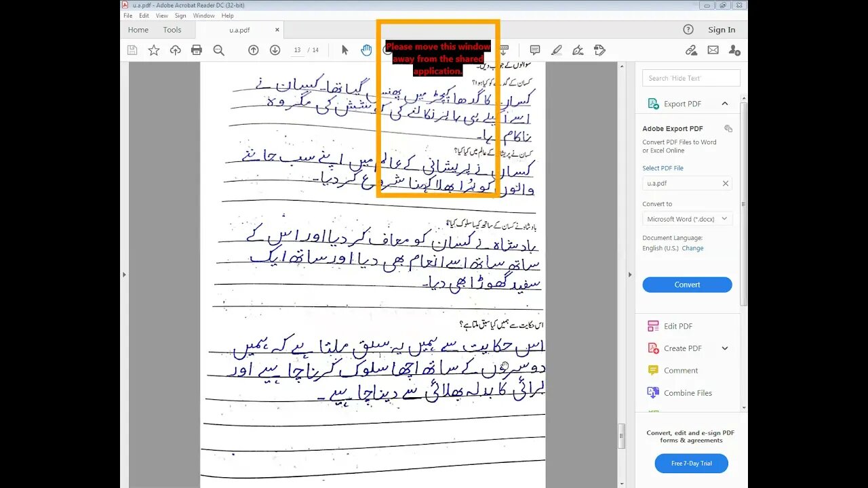
Task: Click the Convert button
Action: [687, 285]
